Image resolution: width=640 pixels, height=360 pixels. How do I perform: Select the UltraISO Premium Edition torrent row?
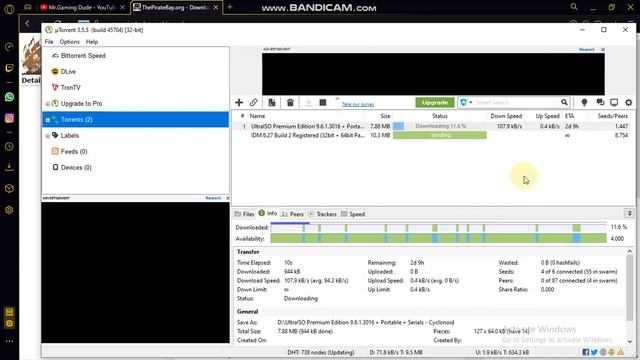(431, 126)
